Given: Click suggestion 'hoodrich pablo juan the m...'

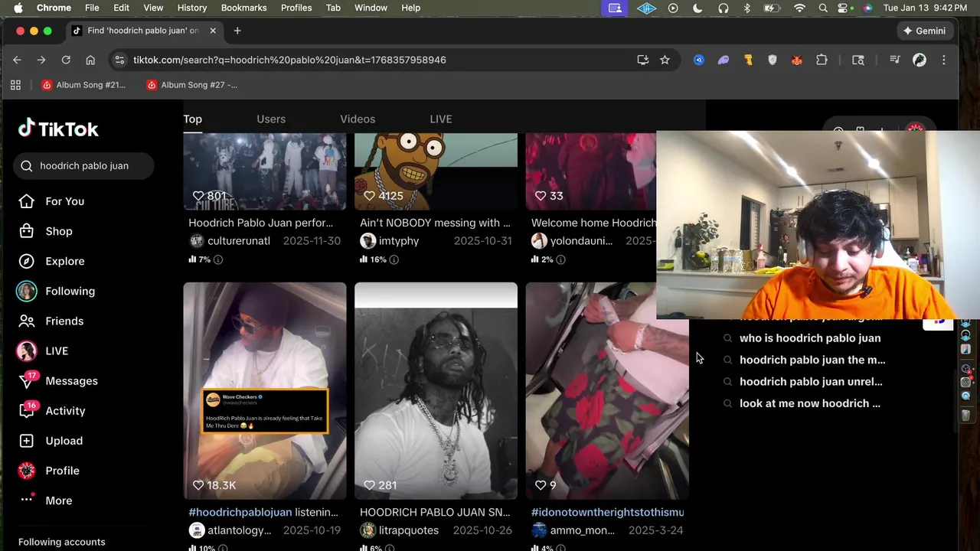Looking at the screenshot, I should [x=812, y=360].
